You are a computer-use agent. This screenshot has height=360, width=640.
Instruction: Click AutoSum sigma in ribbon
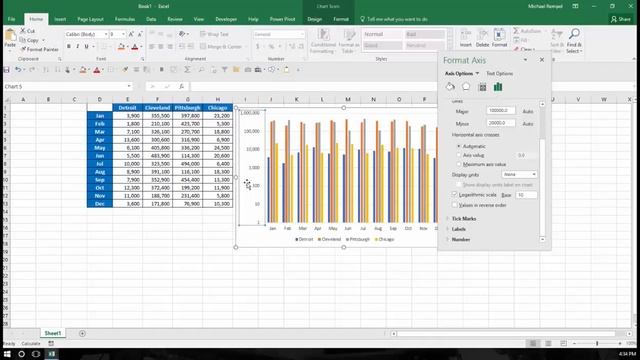coord(527,31)
